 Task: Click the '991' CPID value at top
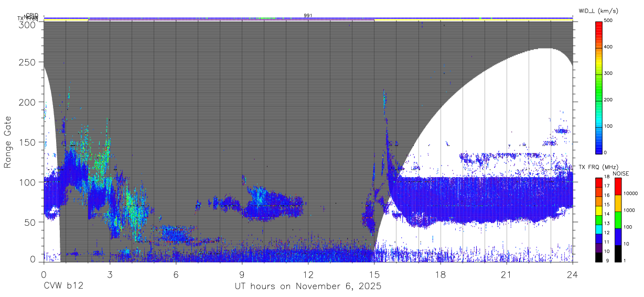(308, 16)
